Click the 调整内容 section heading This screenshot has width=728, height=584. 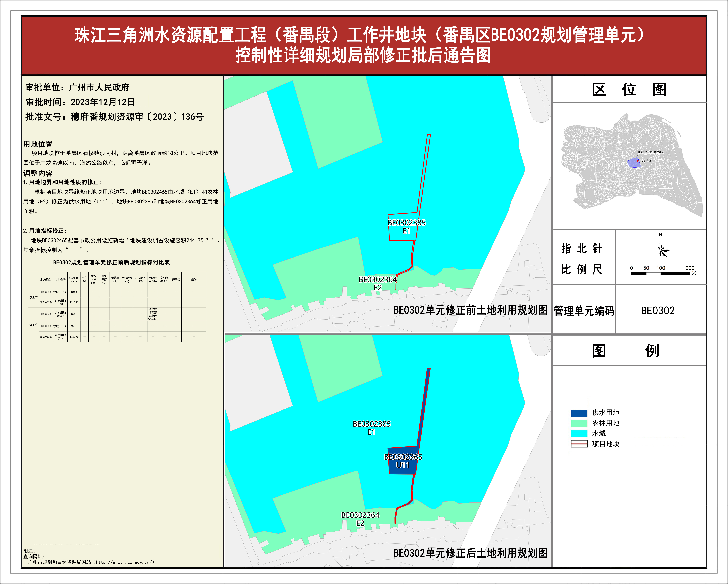pyautogui.click(x=38, y=173)
